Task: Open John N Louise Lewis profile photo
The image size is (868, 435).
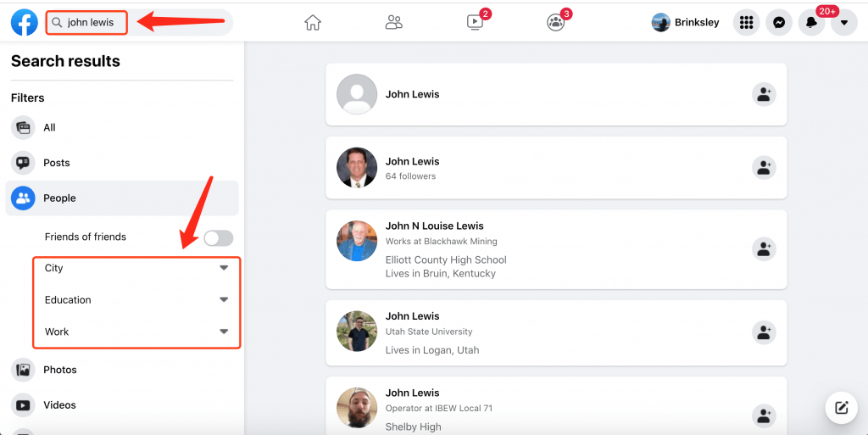Action: (x=357, y=241)
